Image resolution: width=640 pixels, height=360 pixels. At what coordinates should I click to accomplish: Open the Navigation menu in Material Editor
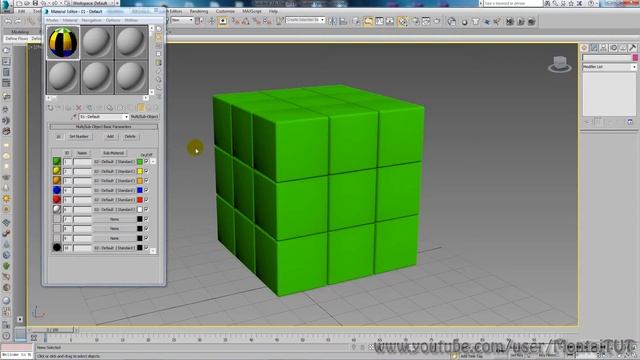[91, 20]
